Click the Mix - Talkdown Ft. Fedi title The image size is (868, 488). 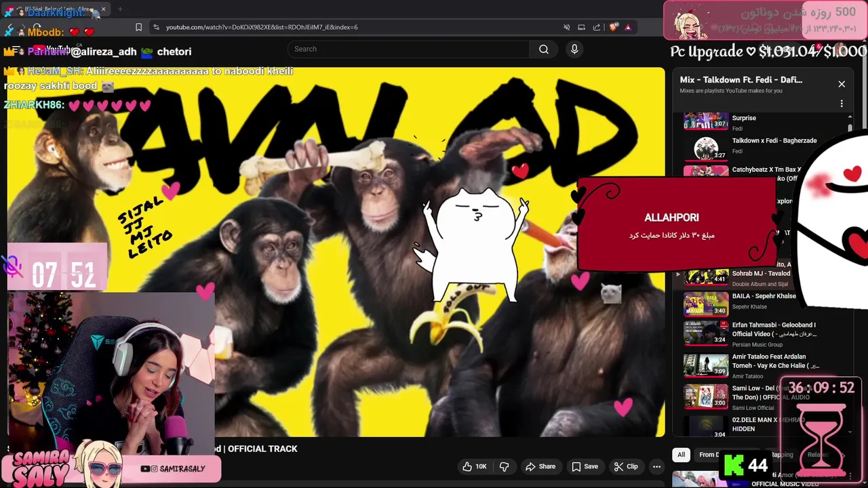click(741, 80)
